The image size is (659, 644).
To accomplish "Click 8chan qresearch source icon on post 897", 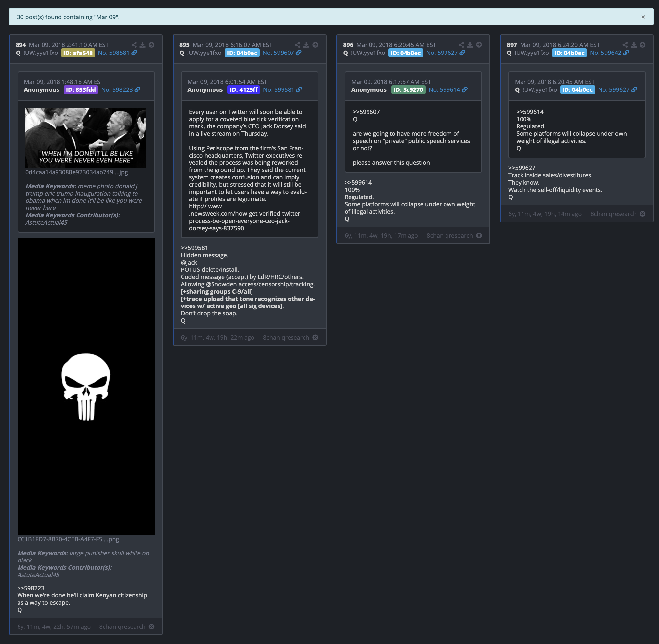I will [x=642, y=214].
